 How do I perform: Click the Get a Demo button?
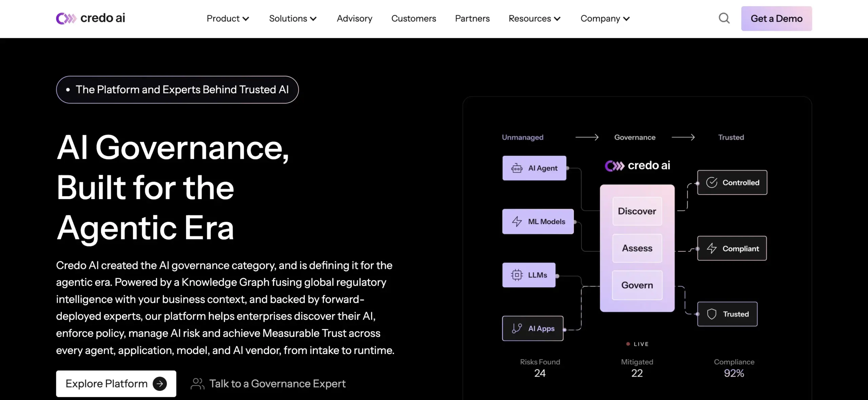point(776,19)
